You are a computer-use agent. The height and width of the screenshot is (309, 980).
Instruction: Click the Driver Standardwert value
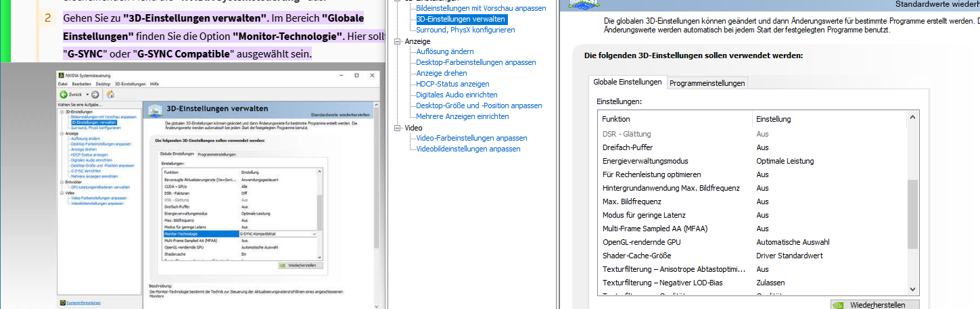[x=789, y=256]
